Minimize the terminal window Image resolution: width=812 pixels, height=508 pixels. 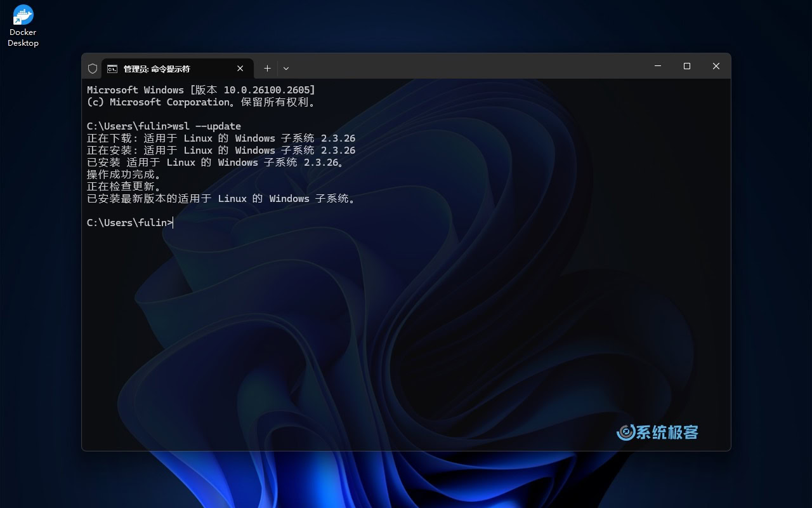point(658,66)
